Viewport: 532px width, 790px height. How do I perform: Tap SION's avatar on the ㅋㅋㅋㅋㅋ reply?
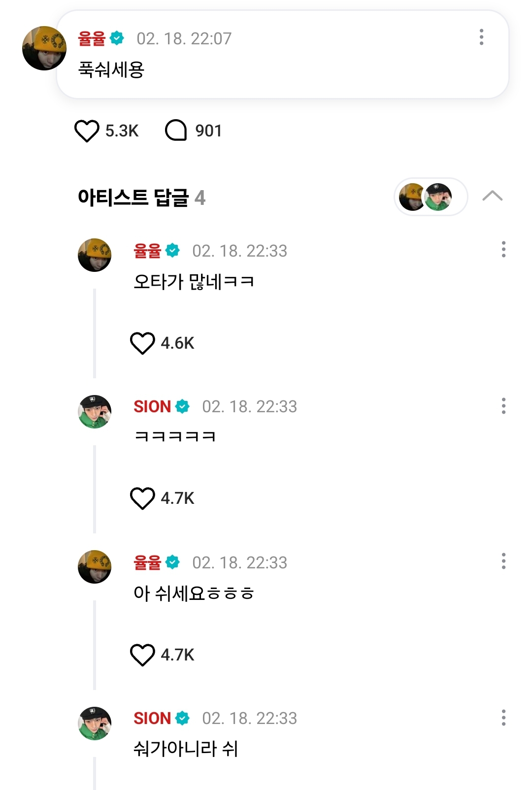pos(95,412)
